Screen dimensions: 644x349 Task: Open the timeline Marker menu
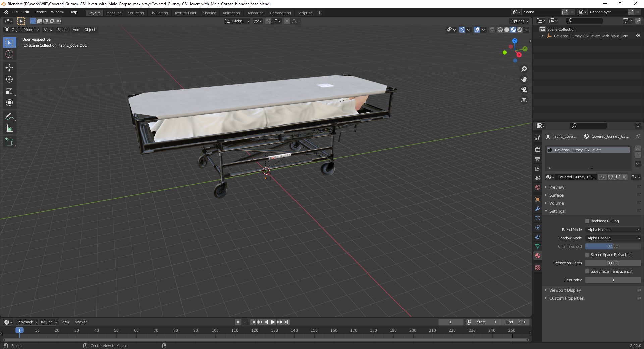point(80,322)
